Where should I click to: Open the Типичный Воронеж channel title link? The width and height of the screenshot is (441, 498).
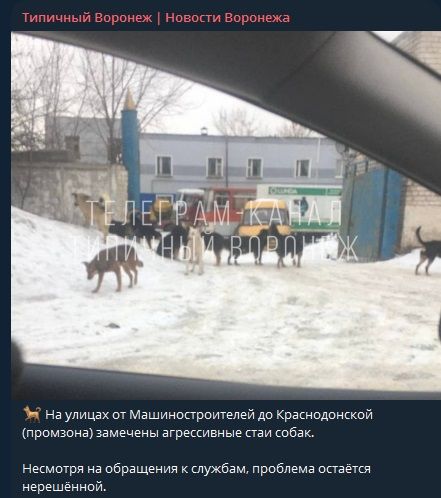tap(156, 18)
